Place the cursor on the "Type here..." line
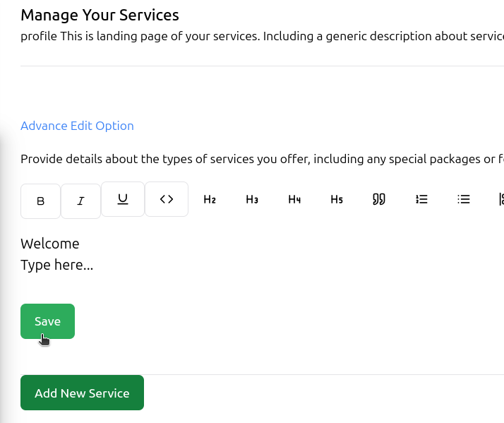The height and width of the screenshot is (423, 504). pyautogui.click(x=56, y=266)
